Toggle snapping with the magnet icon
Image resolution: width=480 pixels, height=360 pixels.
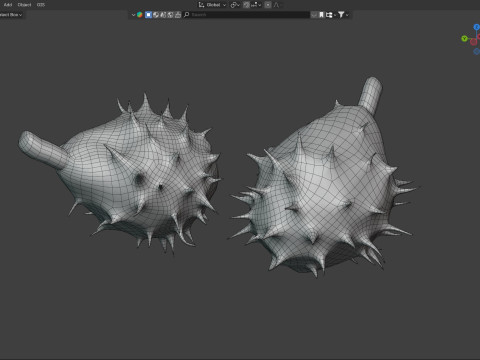tap(246, 5)
